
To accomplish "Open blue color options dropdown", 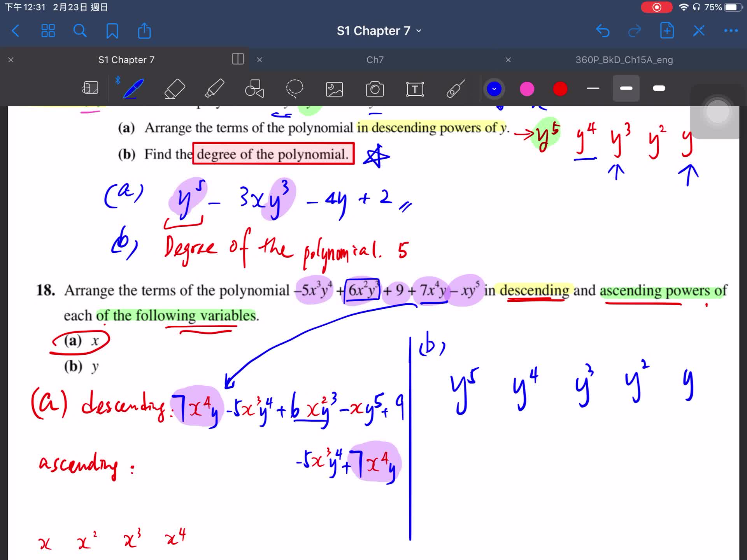I will pyautogui.click(x=494, y=89).
